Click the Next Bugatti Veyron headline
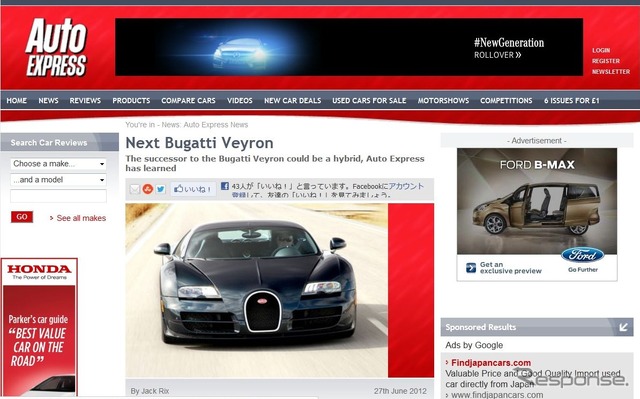The height and width of the screenshot is (399, 640). 199,143
